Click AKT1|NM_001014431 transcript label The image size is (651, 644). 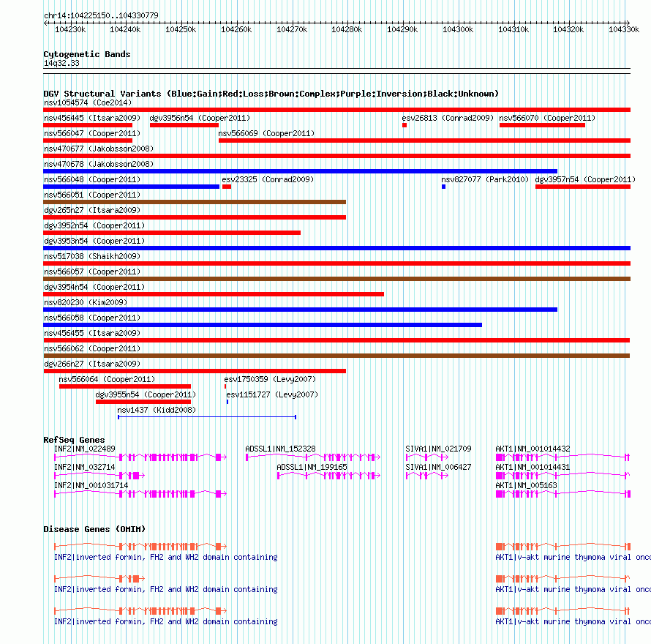tap(533, 467)
